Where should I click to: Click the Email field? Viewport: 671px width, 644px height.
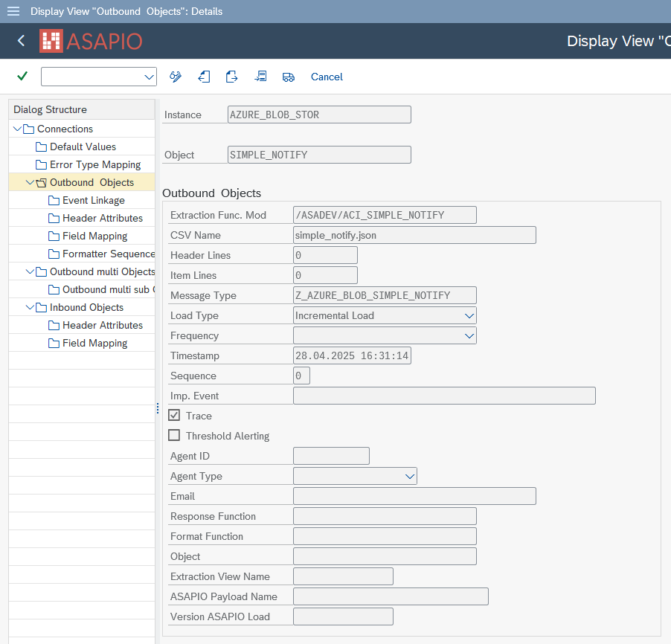point(414,496)
